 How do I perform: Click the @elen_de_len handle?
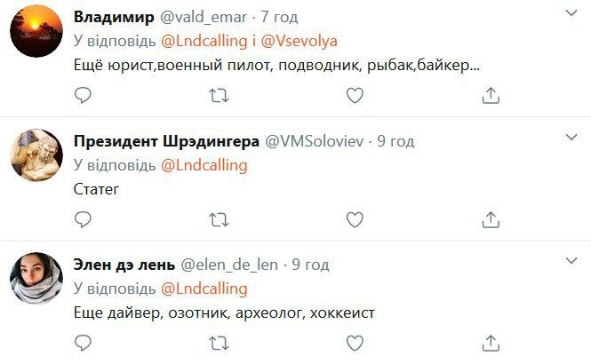pos(229,265)
